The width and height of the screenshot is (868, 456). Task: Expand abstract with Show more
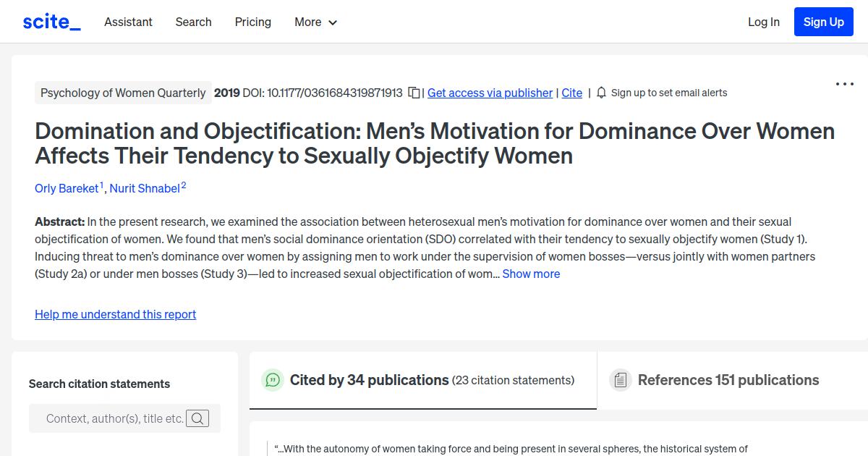(531, 274)
